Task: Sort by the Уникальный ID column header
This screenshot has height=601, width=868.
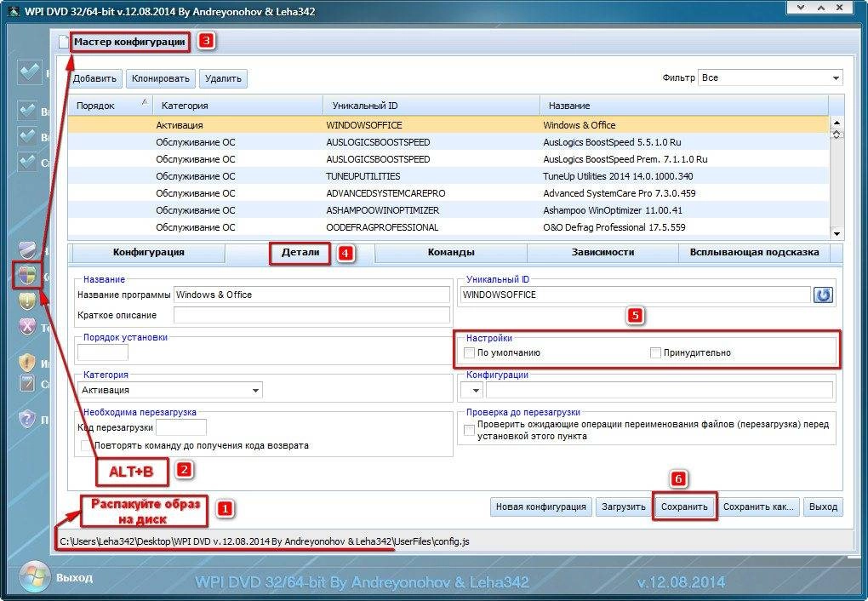Action: pyautogui.click(x=431, y=106)
